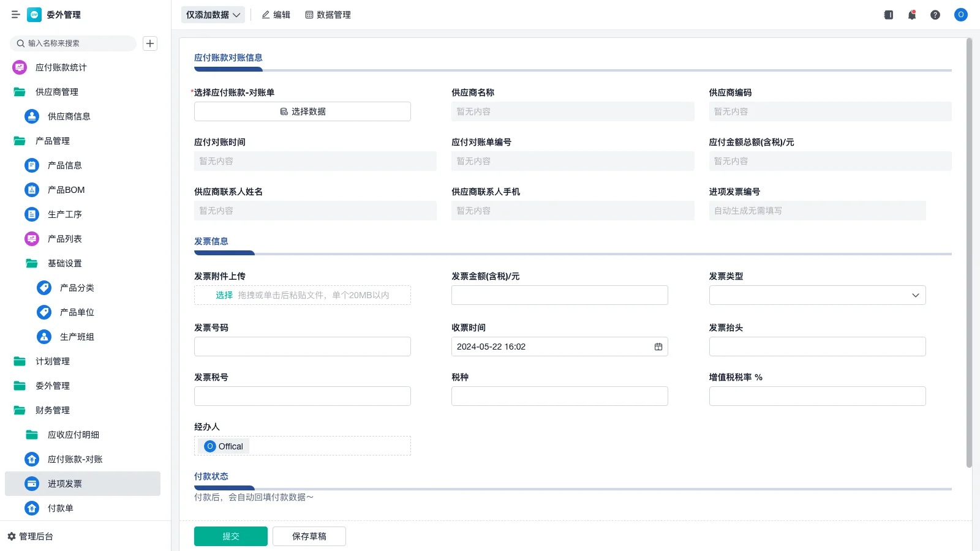The height and width of the screenshot is (551, 980).
Task: Open the 收票时间 calendar picker
Action: tap(658, 347)
